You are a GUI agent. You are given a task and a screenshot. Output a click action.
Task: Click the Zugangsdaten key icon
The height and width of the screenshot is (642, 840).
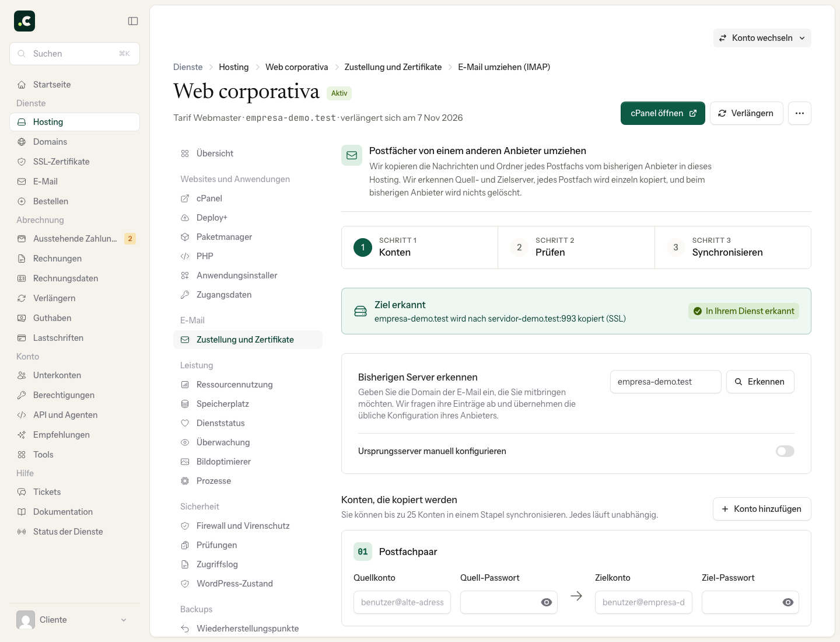pos(185,295)
